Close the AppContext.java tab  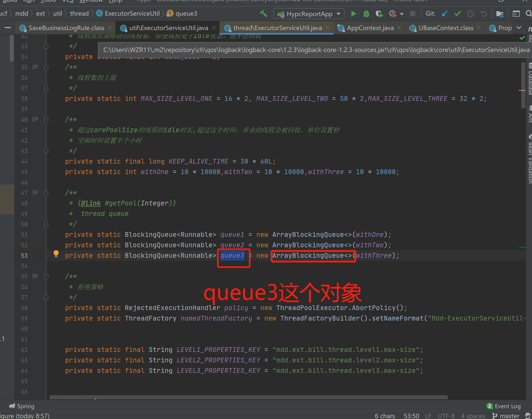click(x=399, y=28)
